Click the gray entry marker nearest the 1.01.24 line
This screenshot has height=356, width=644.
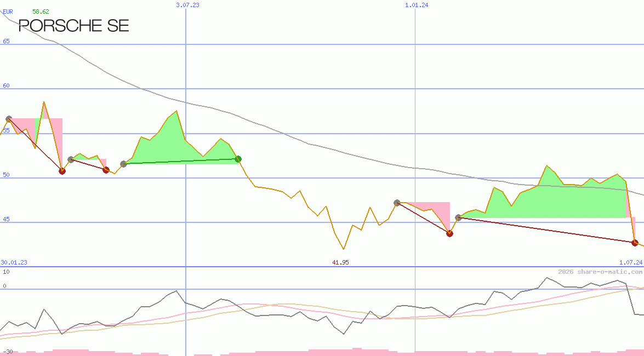click(x=397, y=203)
